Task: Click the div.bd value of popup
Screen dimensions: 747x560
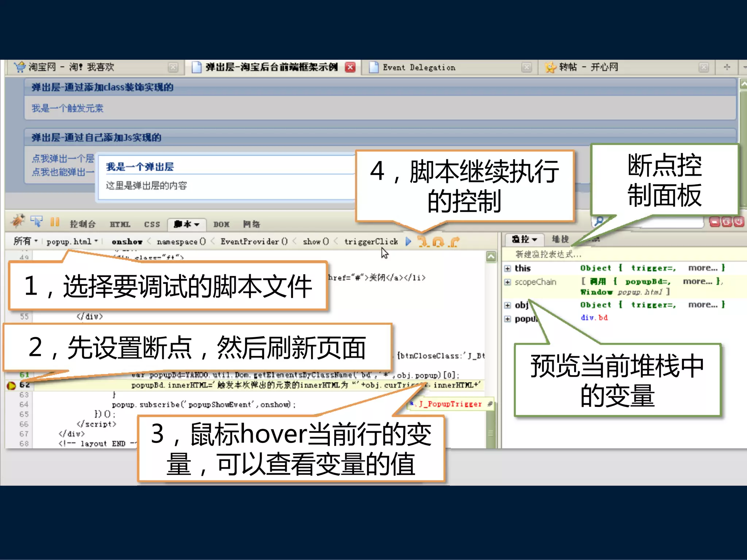Action: (594, 318)
